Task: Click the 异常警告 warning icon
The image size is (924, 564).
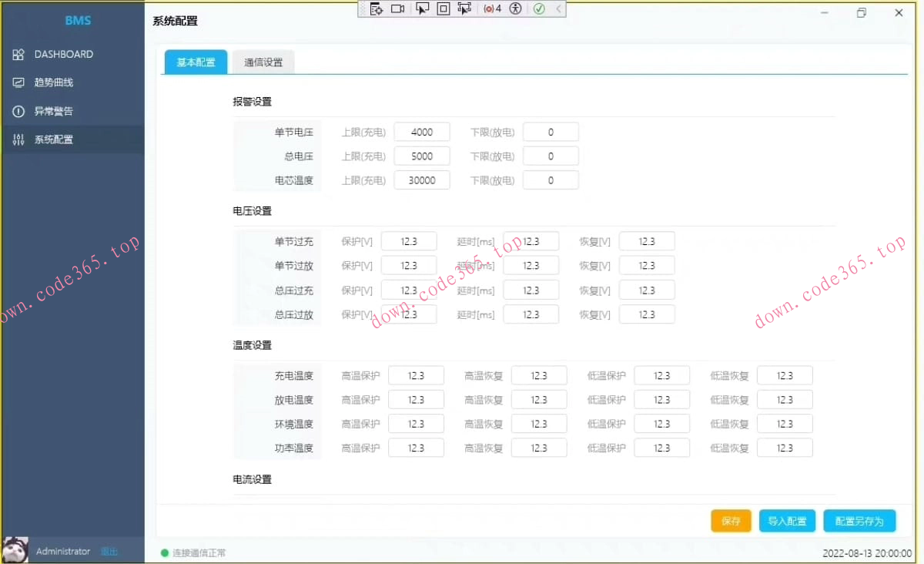Action: pos(18,112)
